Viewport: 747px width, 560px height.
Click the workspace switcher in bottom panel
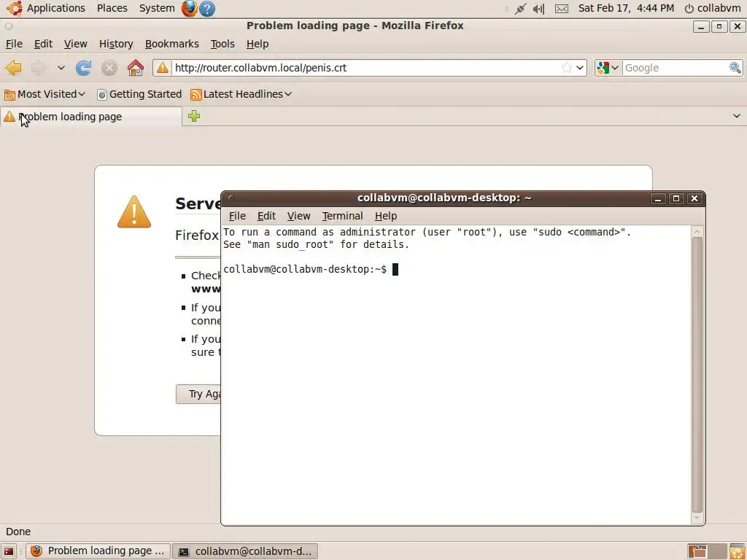(707, 551)
